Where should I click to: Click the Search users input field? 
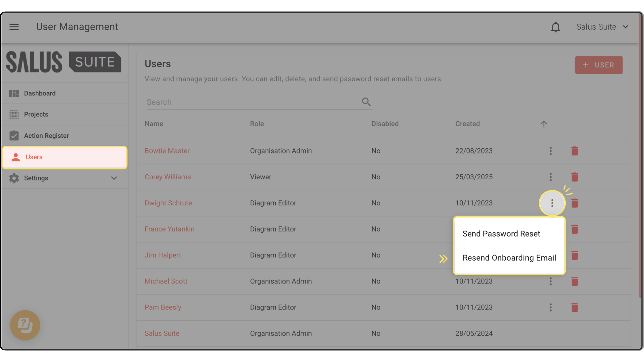(x=251, y=102)
